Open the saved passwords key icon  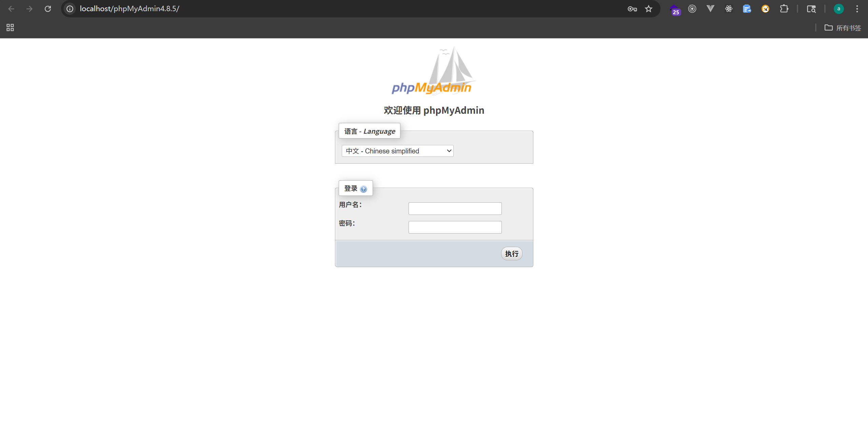[x=632, y=9]
